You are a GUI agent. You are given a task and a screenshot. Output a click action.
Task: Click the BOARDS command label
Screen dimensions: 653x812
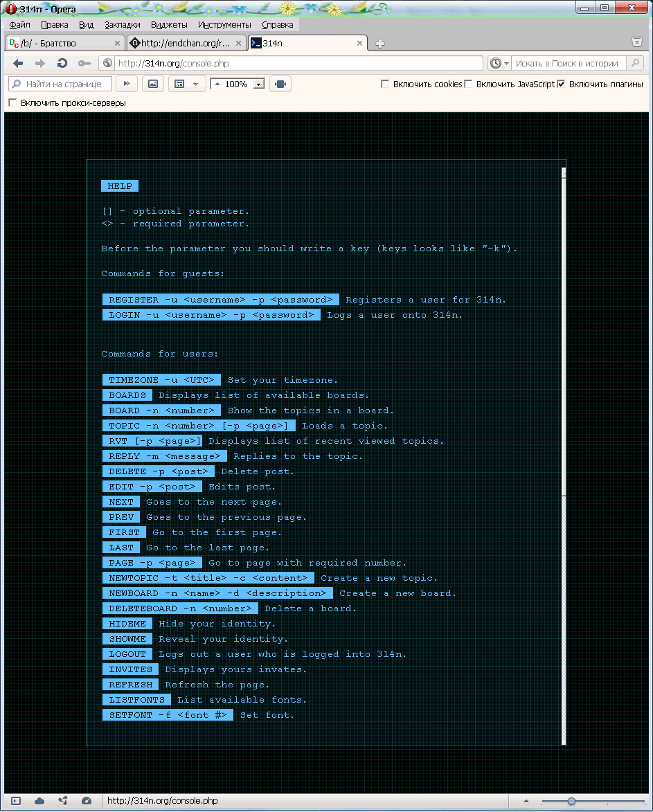point(127,395)
